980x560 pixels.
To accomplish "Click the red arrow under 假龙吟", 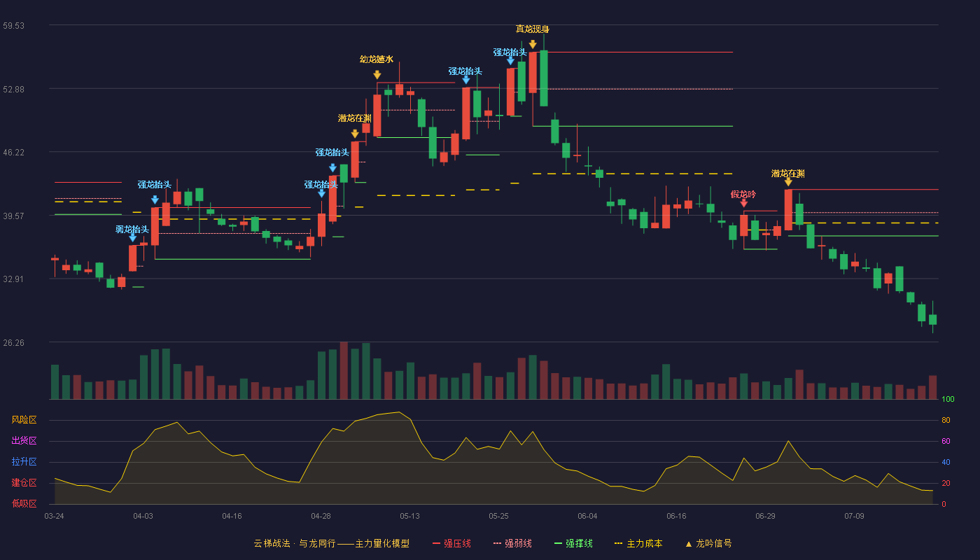I will pyautogui.click(x=743, y=203).
